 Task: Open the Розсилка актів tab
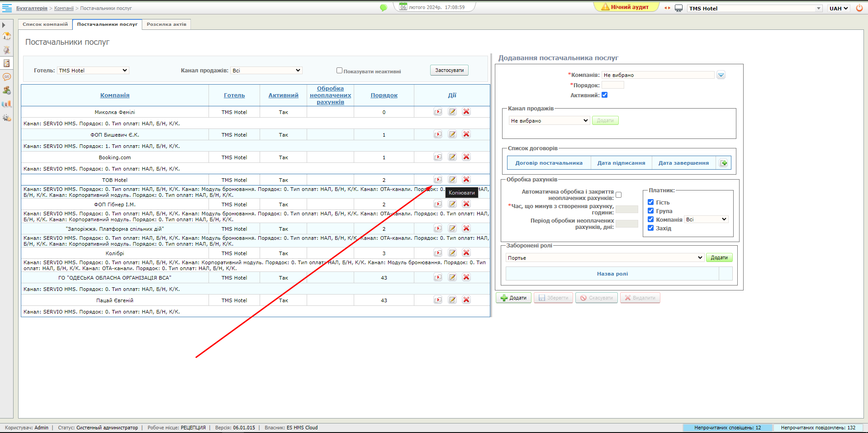[x=166, y=24]
